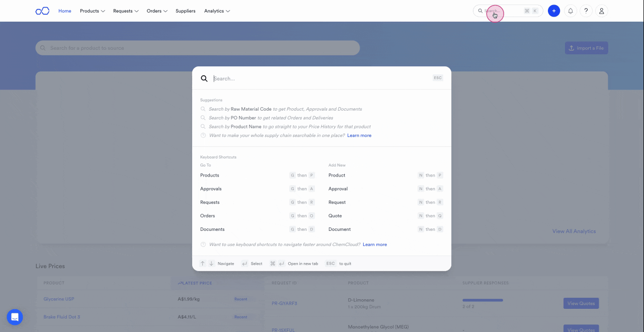
Task: Select the Home menu item
Action: (64, 11)
